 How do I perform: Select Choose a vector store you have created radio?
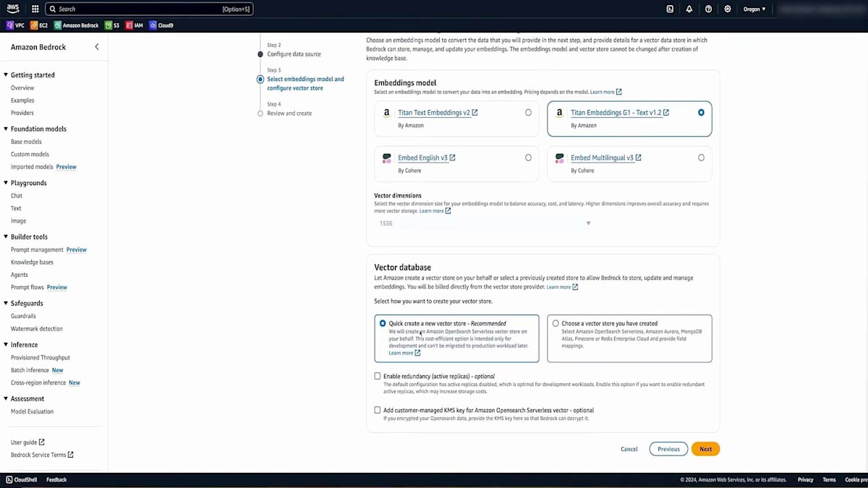click(556, 323)
